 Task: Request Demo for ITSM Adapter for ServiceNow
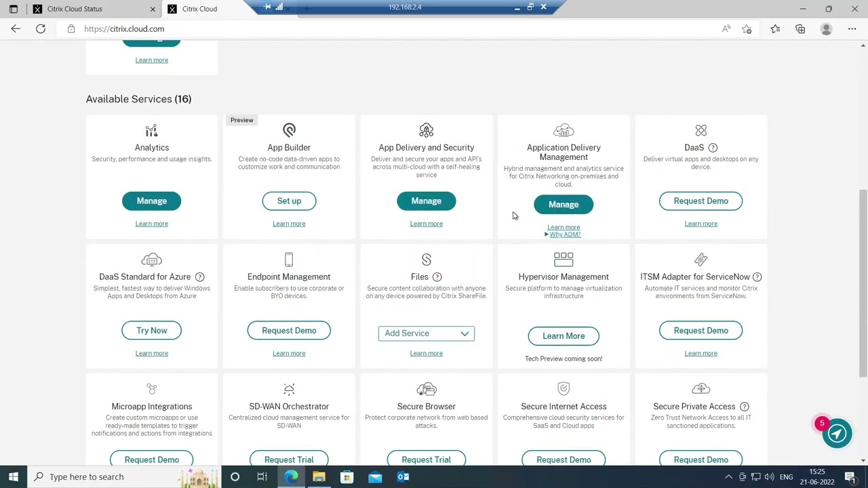(x=701, y=330)
